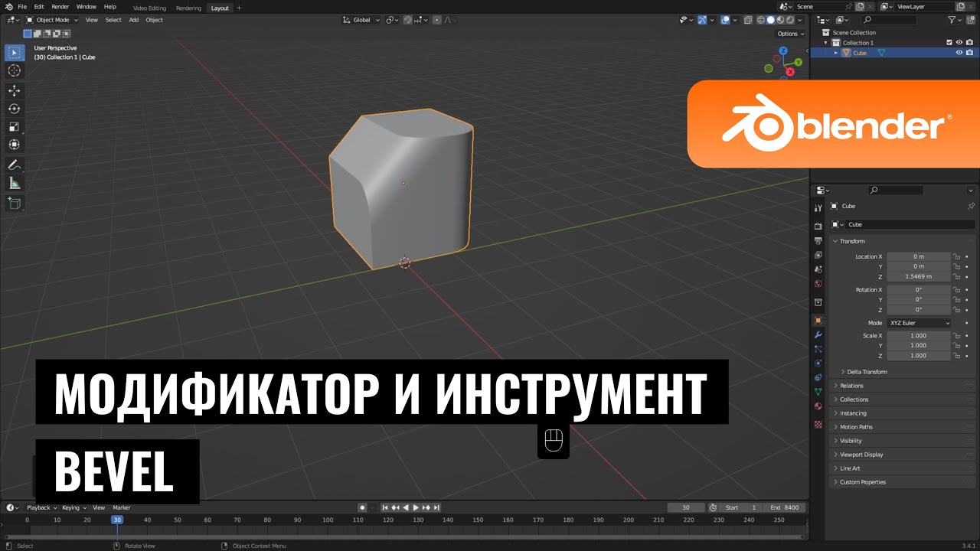Click the current frame 30 marker
Screen dimensions: 980x551
point(117,520)
